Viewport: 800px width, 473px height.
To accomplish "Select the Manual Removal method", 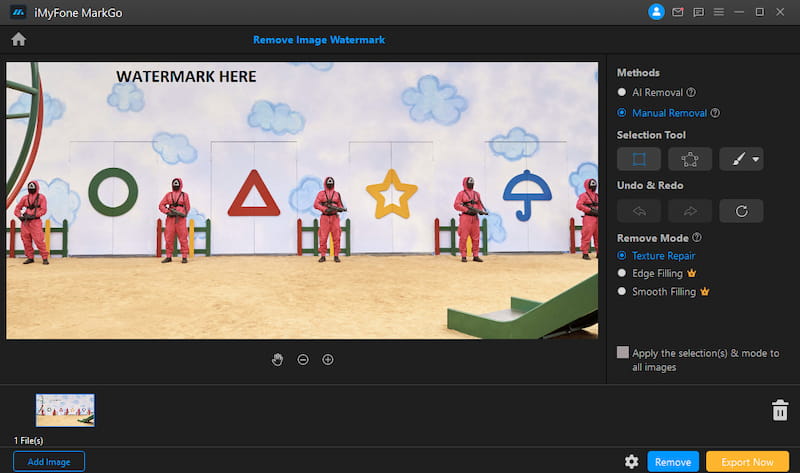I will coord(662,113).
